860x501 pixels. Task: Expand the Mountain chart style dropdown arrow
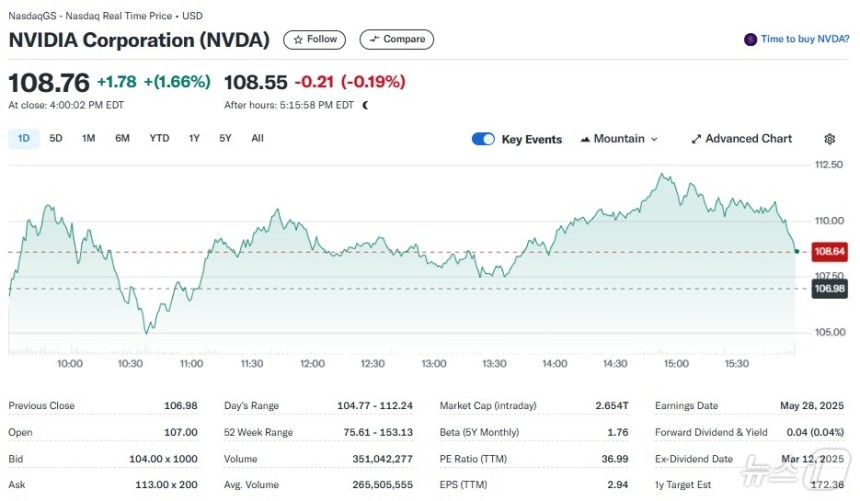pos(654,139)
